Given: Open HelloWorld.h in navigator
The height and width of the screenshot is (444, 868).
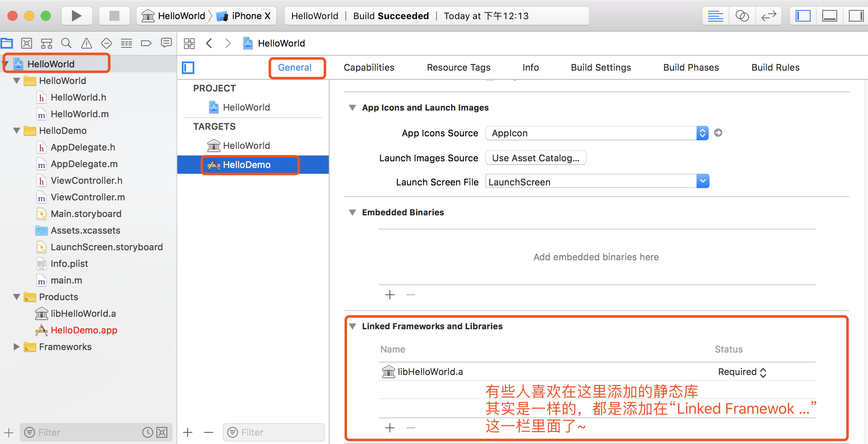Looking at the screenshot, I should (x=78, y=97).
